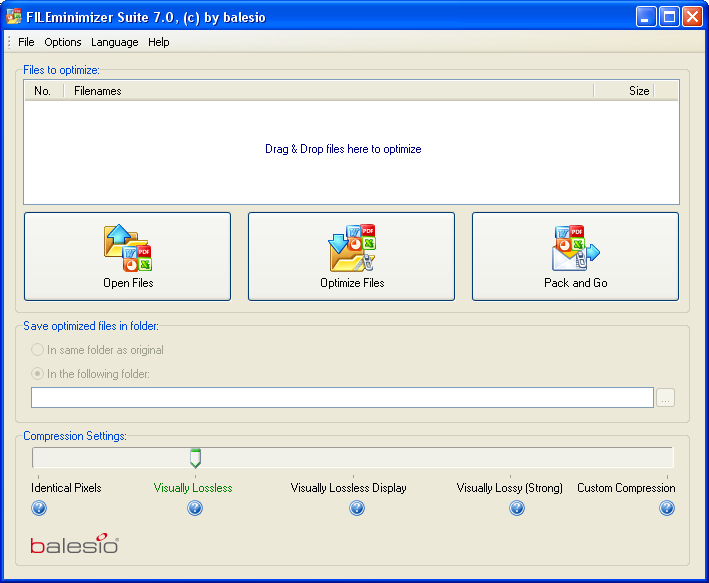The width and height of the screenshot is (709, 583).
Task: Click the Filenames column header
Action: click(x=329, y=91)
